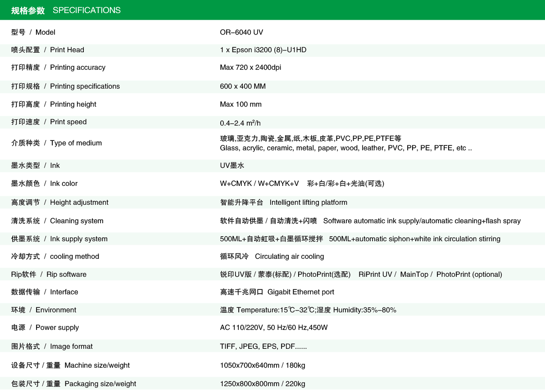The height and width of the screenshot is (392, 545).
Task: Select the Type of medium label
Action: pyautogui.click(x=56, y=143)
